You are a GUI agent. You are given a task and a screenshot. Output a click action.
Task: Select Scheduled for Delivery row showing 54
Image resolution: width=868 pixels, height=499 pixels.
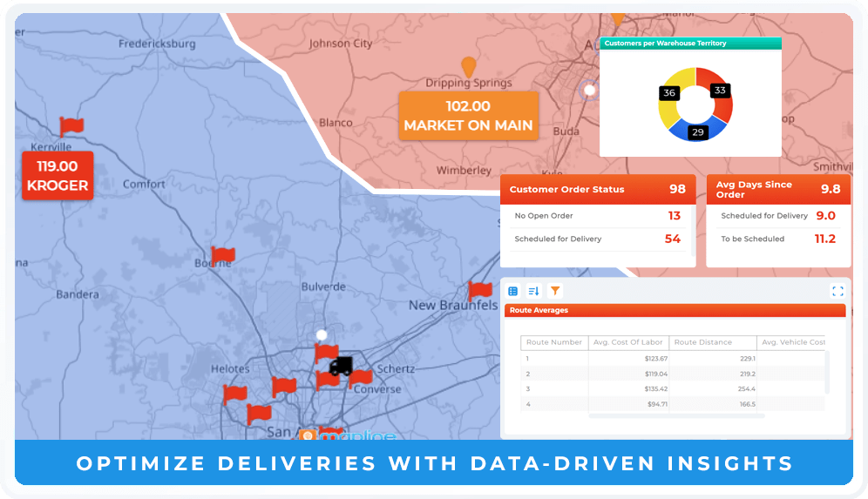(597, 239)
